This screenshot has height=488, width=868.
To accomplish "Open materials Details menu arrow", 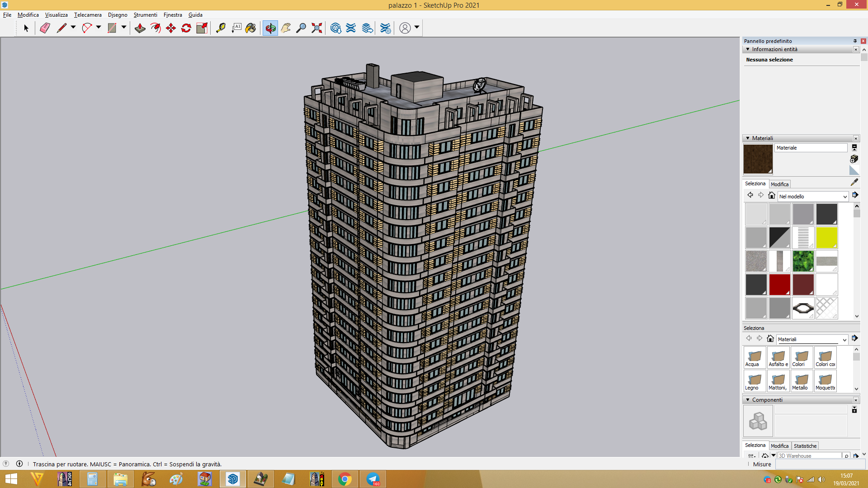I will (x=855, y=195).
